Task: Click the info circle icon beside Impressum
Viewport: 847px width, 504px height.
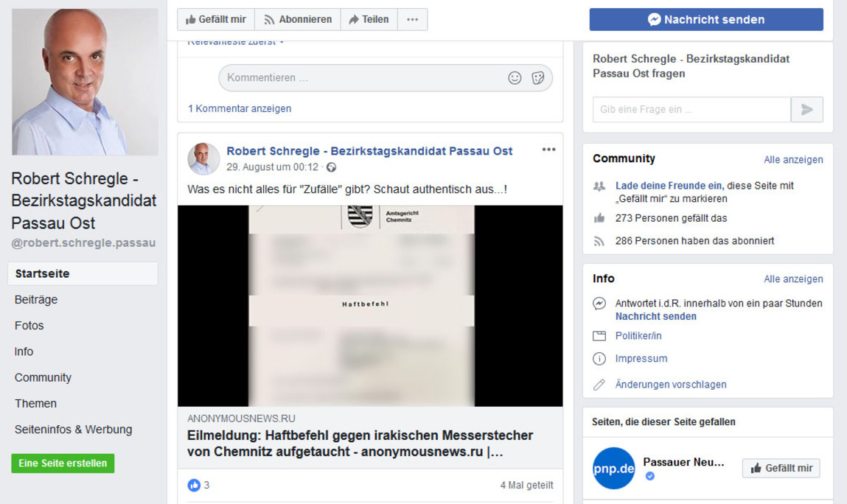Action: point(599,359)
